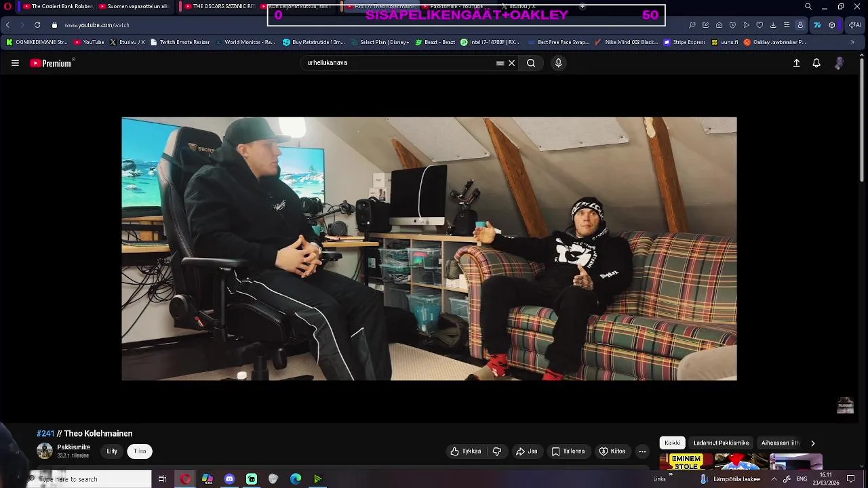
Task: Subscribe with the Tilaa button
Action: (140, 451)
